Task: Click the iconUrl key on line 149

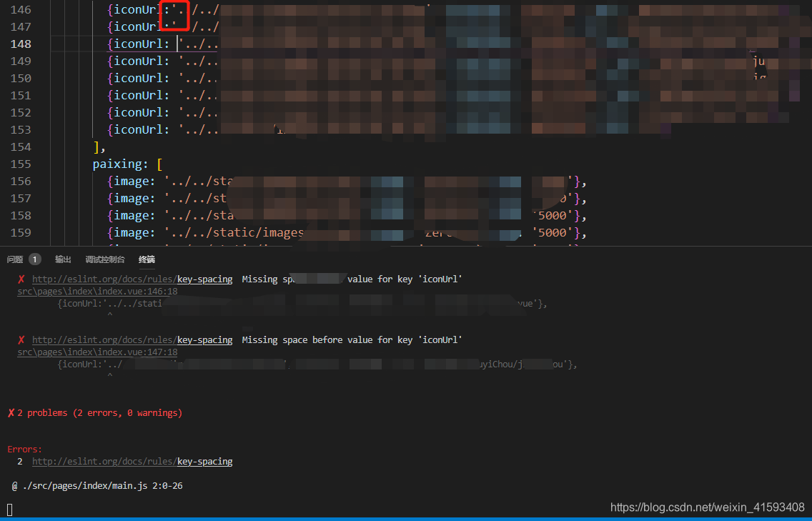Action: point(138,61)
